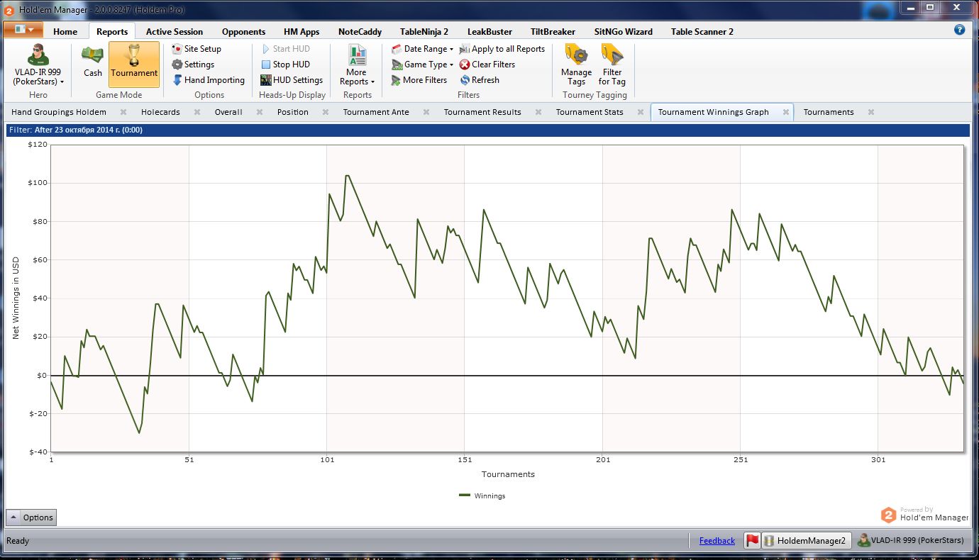Click the Filter date text bar
Image resolution: width=979 pixels, height=560 pixels.
pyautogui.click(x=488, y=130)
